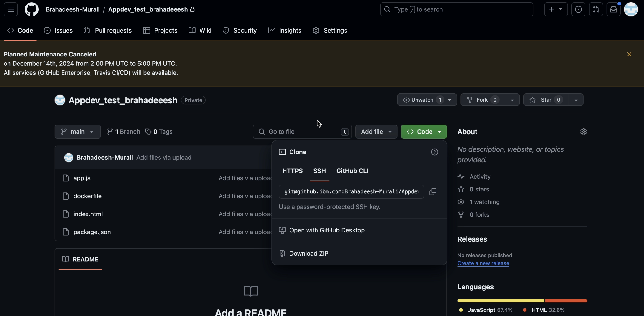Viewport: 644px width, 316px height.
Task: Click the JavaScript yellow language bar
Action: point(500,301)
